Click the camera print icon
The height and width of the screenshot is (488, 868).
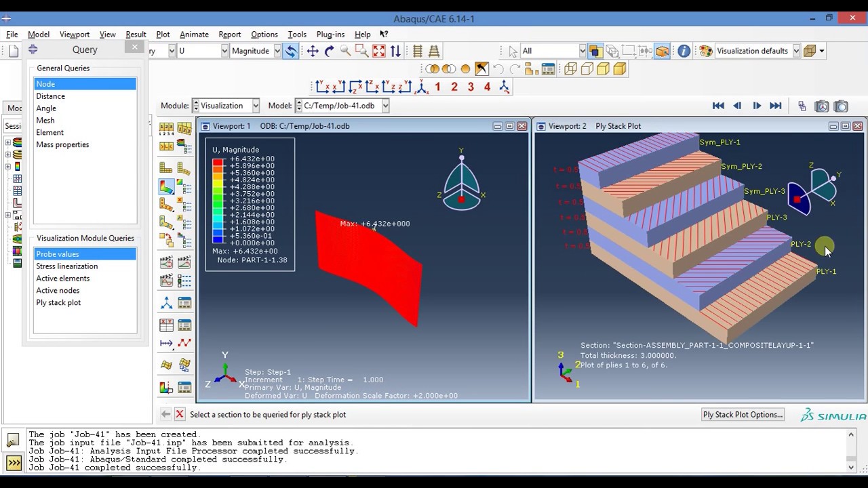click(x=841, y=106)
